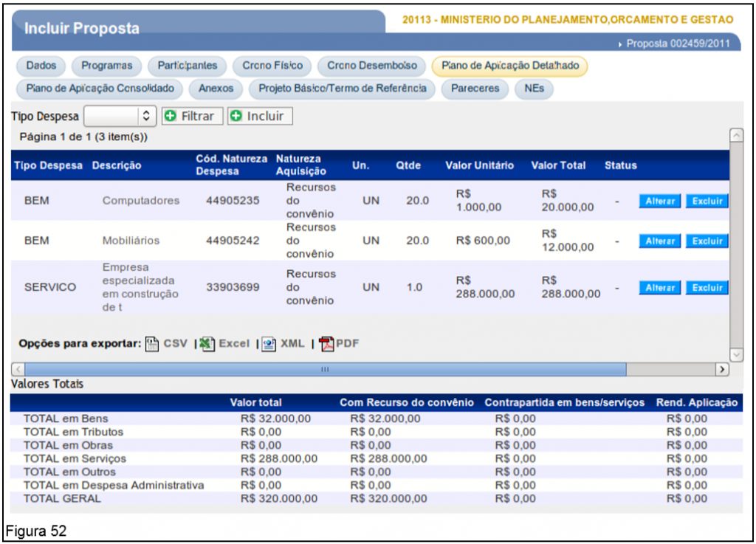Select Plano de Aplicação Consolidado tab
This screenshot has width=756, height=544.
click(100, 89)
